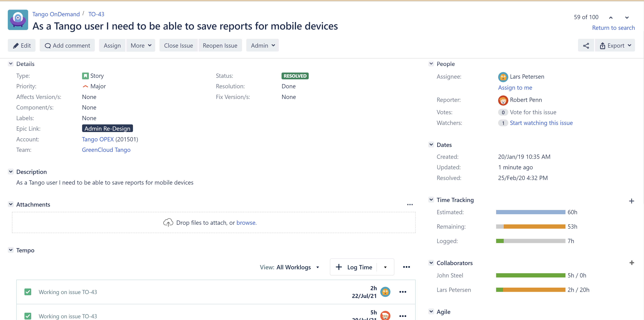Open the Admin menu

coord(263,45)
